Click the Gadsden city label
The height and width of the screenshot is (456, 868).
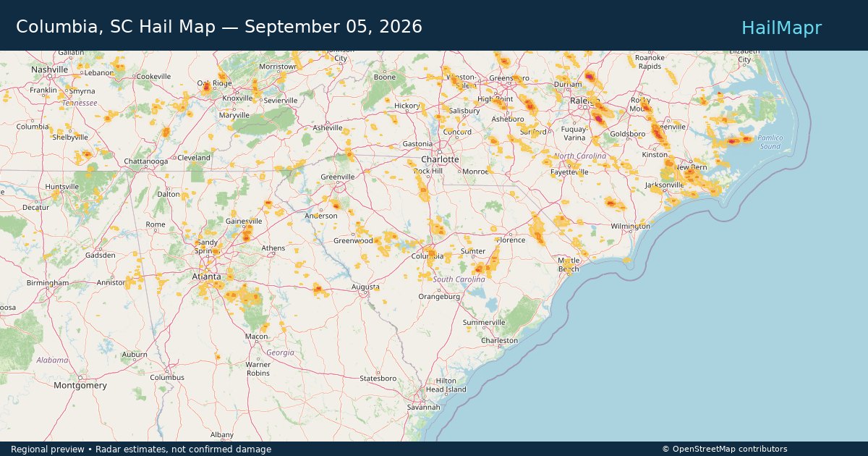click(101, 255)
